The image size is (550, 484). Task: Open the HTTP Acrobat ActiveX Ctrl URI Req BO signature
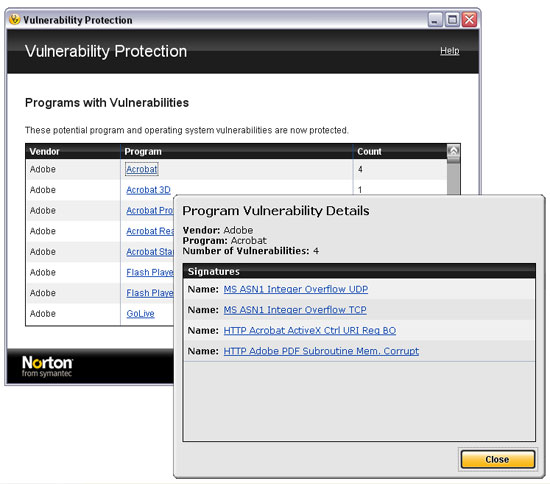(310, 330)
